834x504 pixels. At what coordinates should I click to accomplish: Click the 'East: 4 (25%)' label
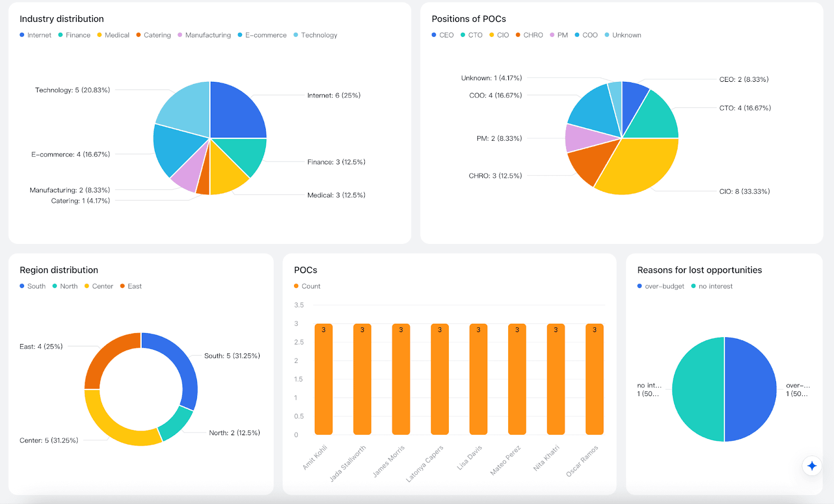41,347
